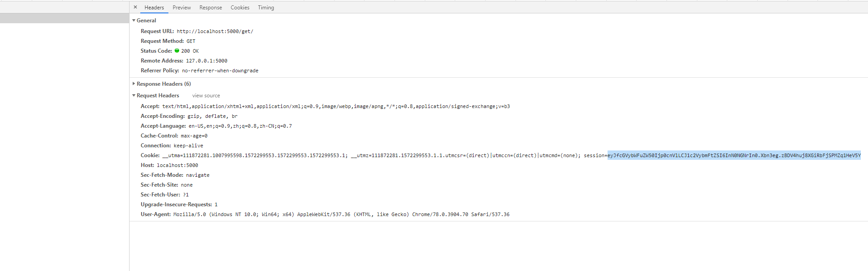The height and width of the screenshot is (271, 868).
Task: Close the request details panel
Action: 135,7
